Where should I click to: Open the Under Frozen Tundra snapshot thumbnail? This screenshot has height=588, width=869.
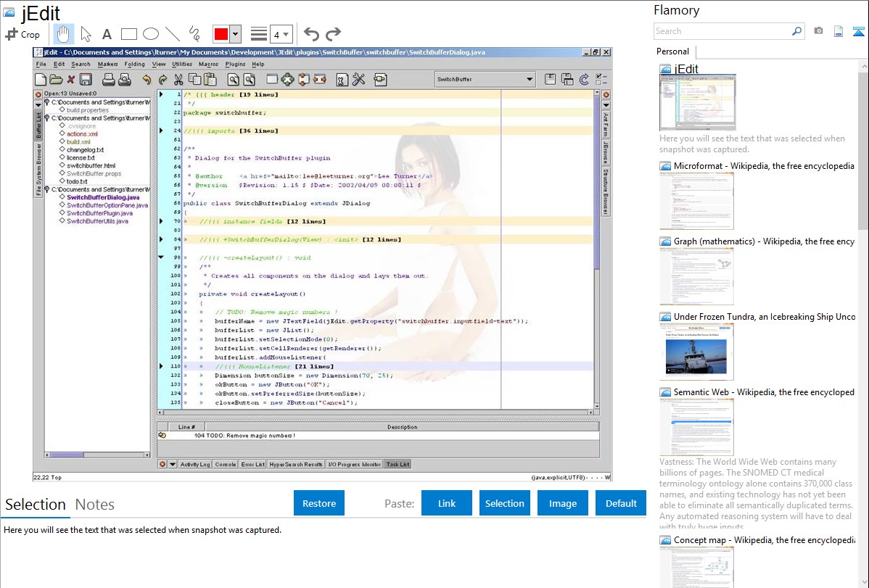(x=696, y=352)
